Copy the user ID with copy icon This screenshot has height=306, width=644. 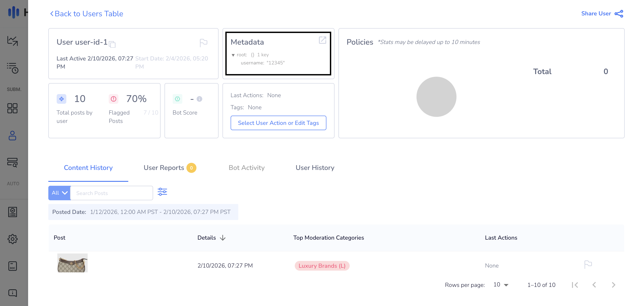click(112, 44)
